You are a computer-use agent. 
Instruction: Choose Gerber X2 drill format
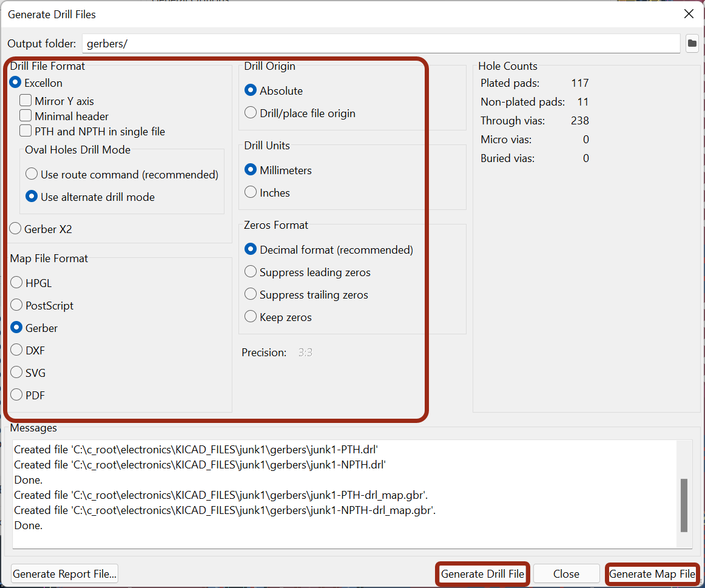point(16,229)
